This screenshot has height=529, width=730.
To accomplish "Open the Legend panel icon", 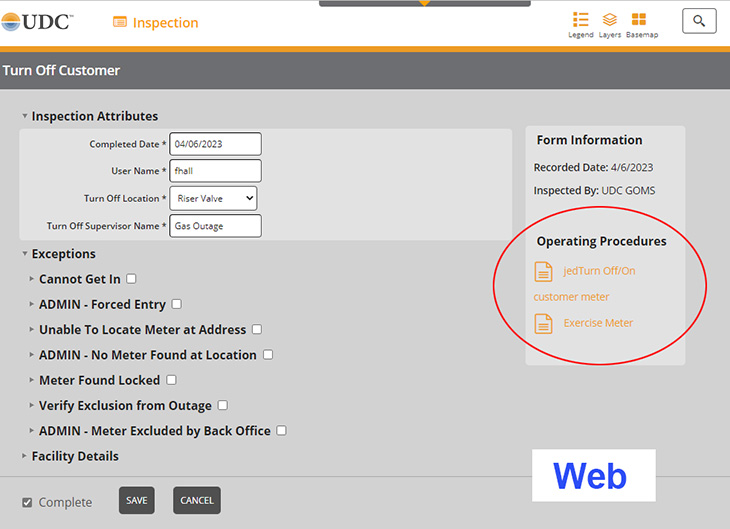I will point(580,20).
